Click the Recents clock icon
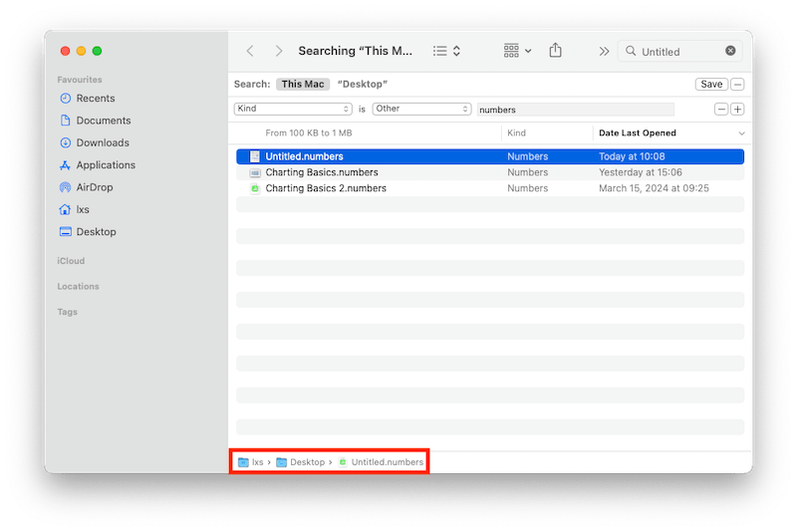 click(65, 98)
